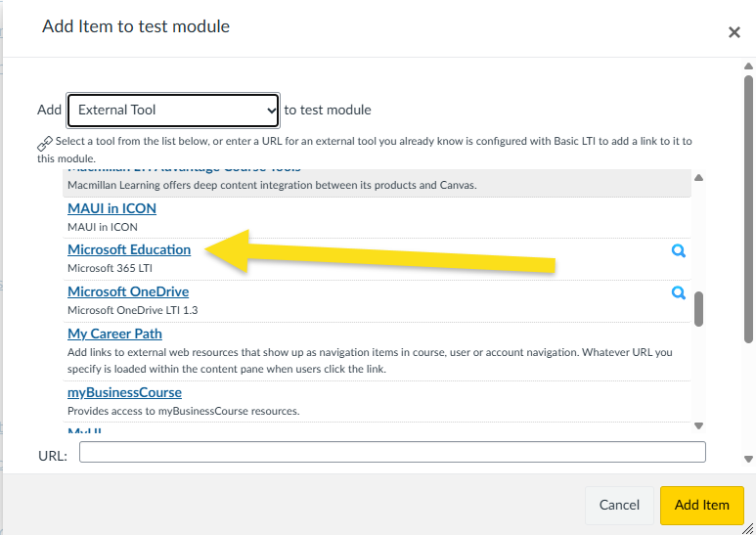Click the magnifier icon beside Microsoft Education
The height and width of the screenshot is (535, 756).
pos(679,250)
